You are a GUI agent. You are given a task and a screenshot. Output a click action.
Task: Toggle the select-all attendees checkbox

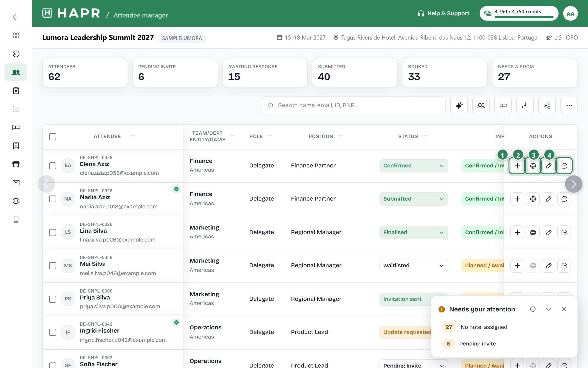pos(52,137)
